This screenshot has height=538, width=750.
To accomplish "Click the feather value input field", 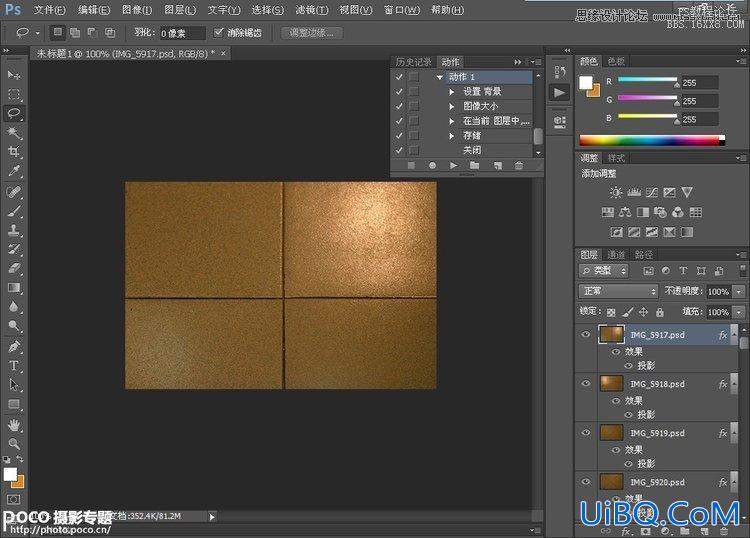I will coord(182,33).
